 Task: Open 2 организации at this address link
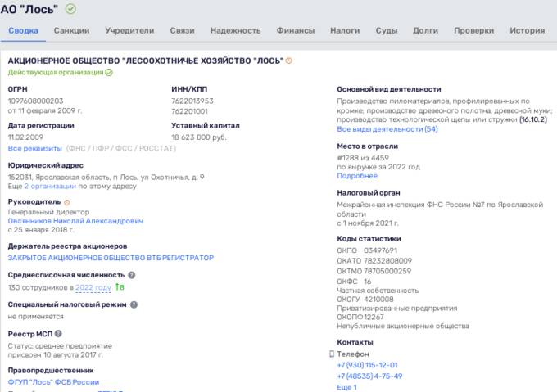tap(50, 187)
